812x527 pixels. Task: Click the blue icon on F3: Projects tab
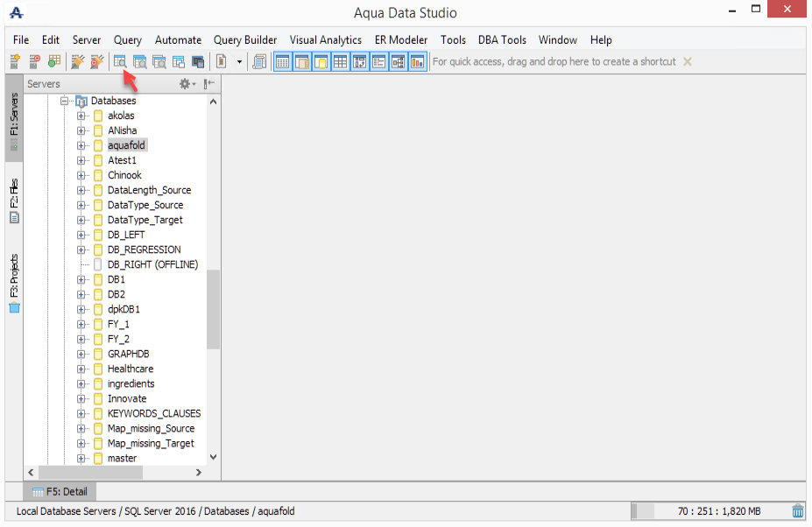(x=15, y=308)
